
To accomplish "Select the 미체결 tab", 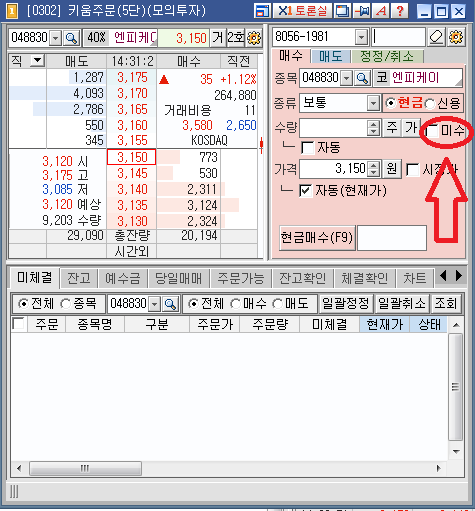I will coord(34,277).
